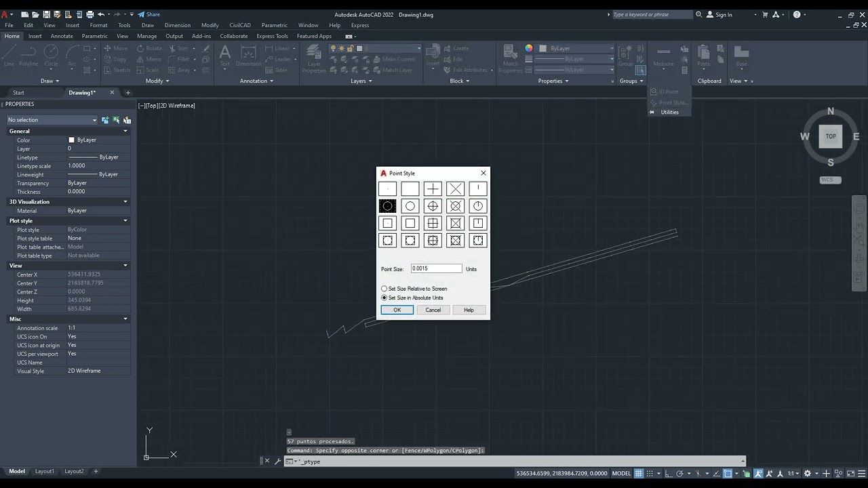Open the CivilCAD menu
Viewport: 868px width, 488px height.
pyautogui.click(x=240, y=25)
